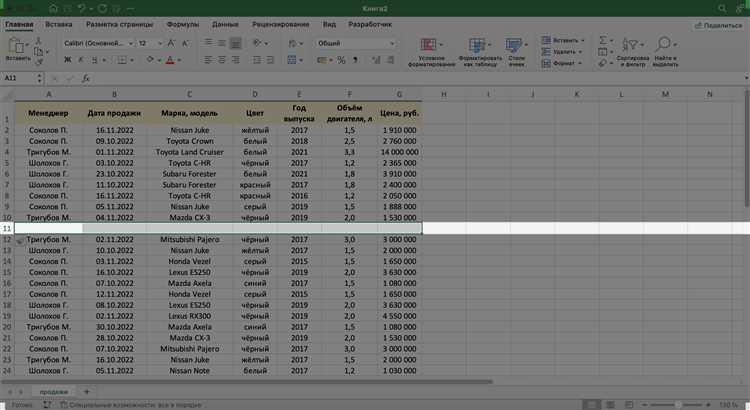The image size is (750, 410).
Task: Switch to Данные tab
Action: click(x=225, y=24)
